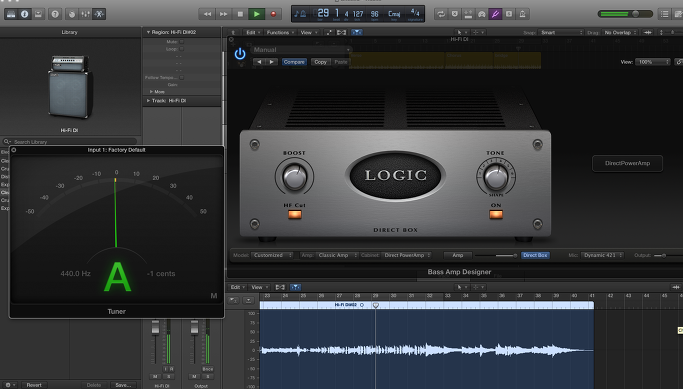The height and width of the screenshot is (389, 683).
Task: Open the Toolbar button next to Inspector
Action: (38, 14)
